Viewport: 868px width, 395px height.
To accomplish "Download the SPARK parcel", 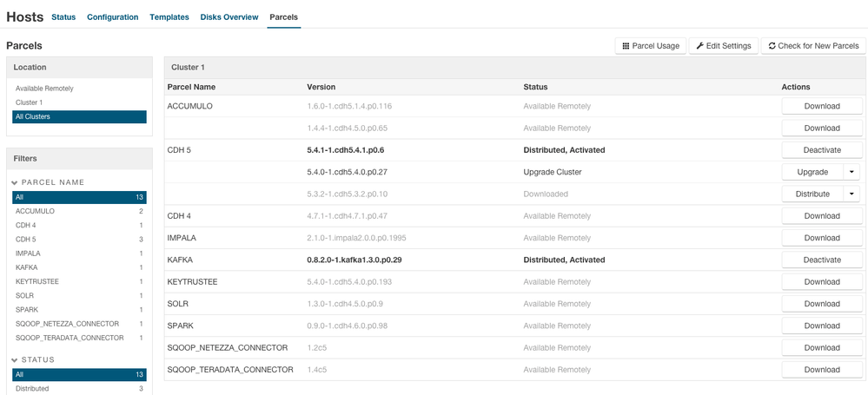I will coord(822,326).
